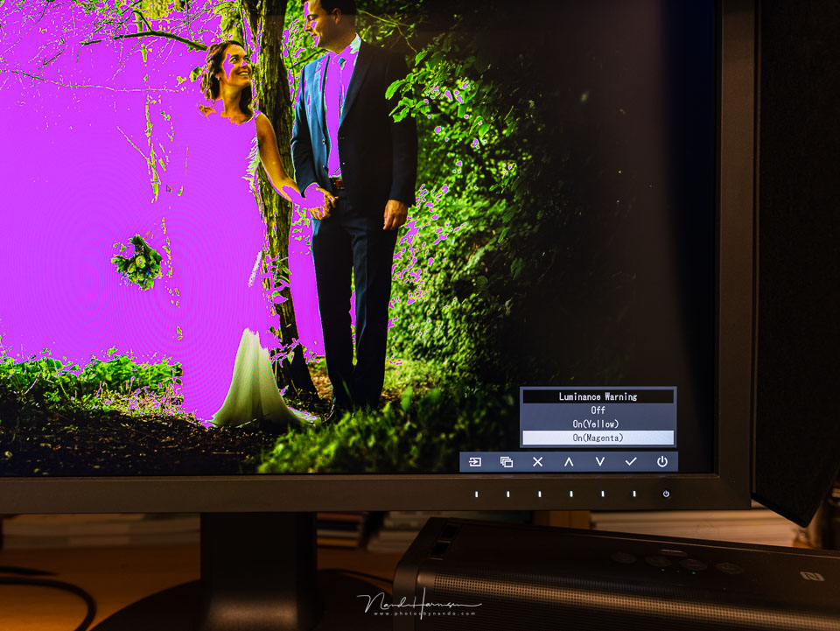840x631 pixels.
Task: Tap the bezel button under color mode icon
Action: coord(507,494)
